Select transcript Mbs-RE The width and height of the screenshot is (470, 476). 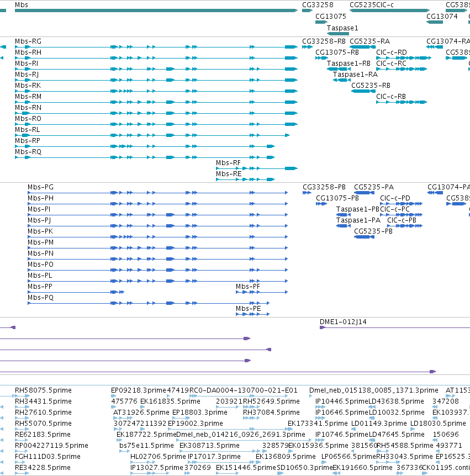(x=229, y=174)
